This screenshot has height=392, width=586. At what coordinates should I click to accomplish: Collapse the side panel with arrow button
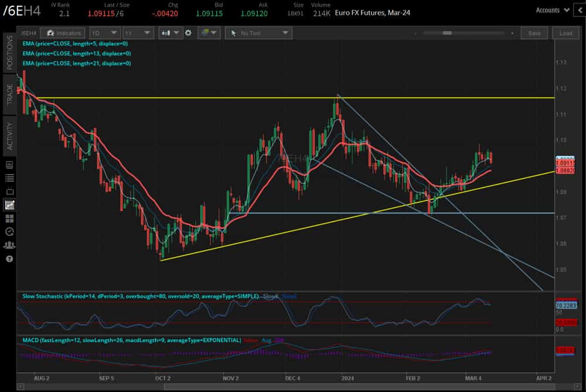(x=580, y=10)
